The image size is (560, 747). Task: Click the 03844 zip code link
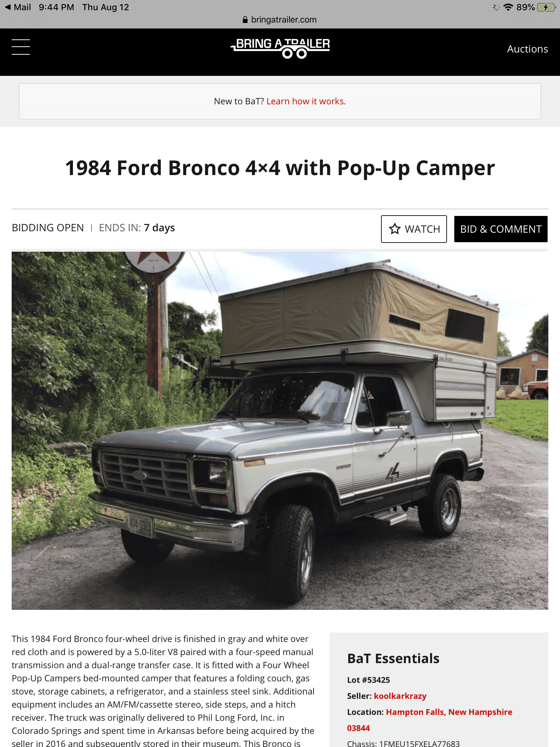(358, 728)
